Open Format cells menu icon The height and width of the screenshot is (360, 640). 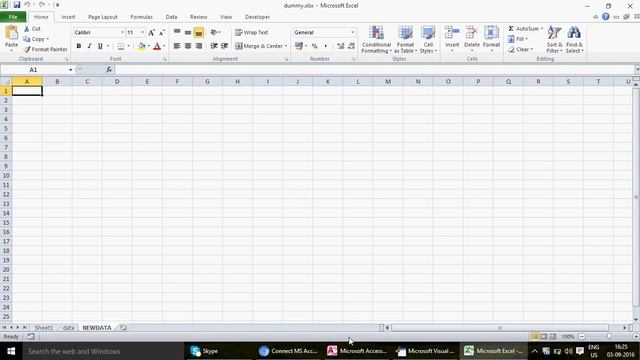491,33
